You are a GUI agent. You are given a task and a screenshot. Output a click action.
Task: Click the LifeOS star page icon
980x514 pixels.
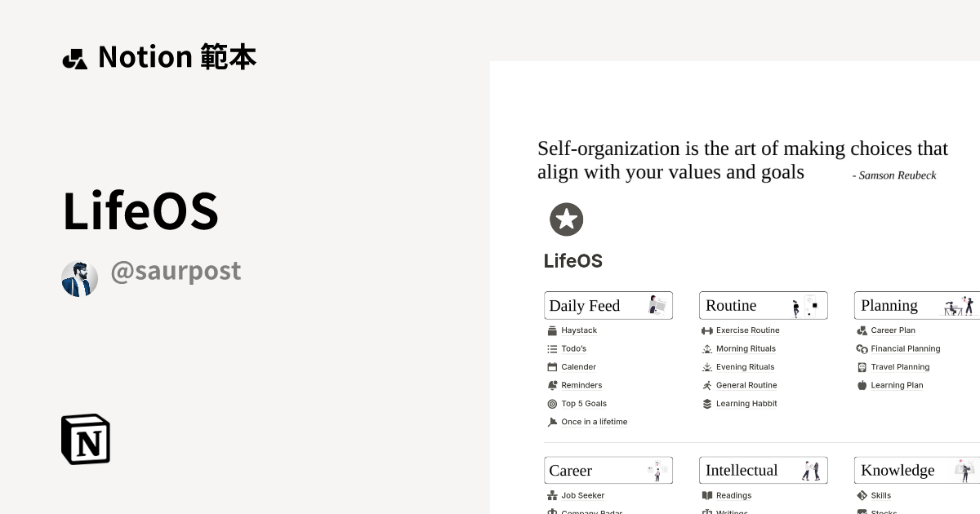coord(566,219)
